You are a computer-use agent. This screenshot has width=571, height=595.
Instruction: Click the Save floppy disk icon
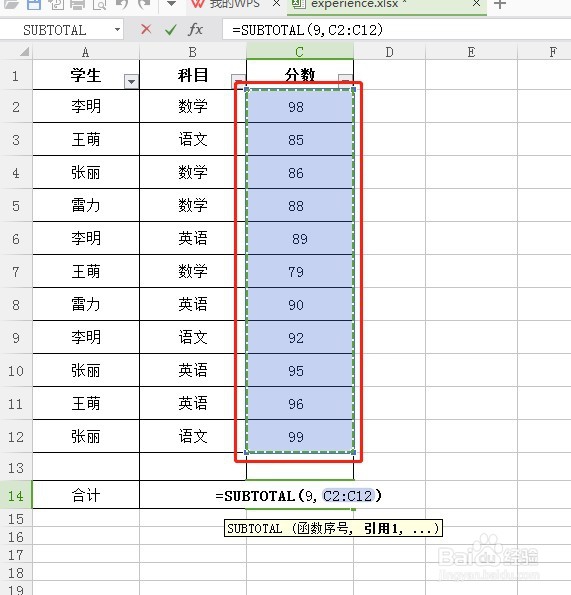click(x=34, y=4)
